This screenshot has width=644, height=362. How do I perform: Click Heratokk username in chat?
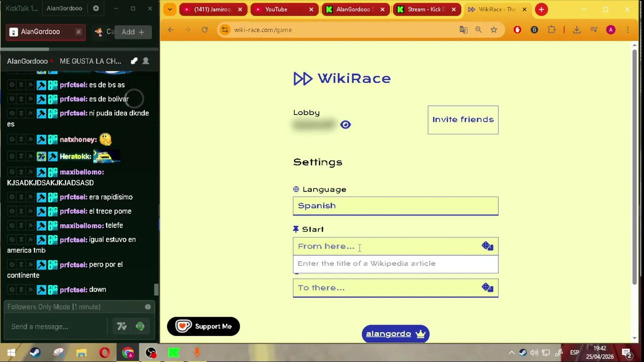pos(75,156)
